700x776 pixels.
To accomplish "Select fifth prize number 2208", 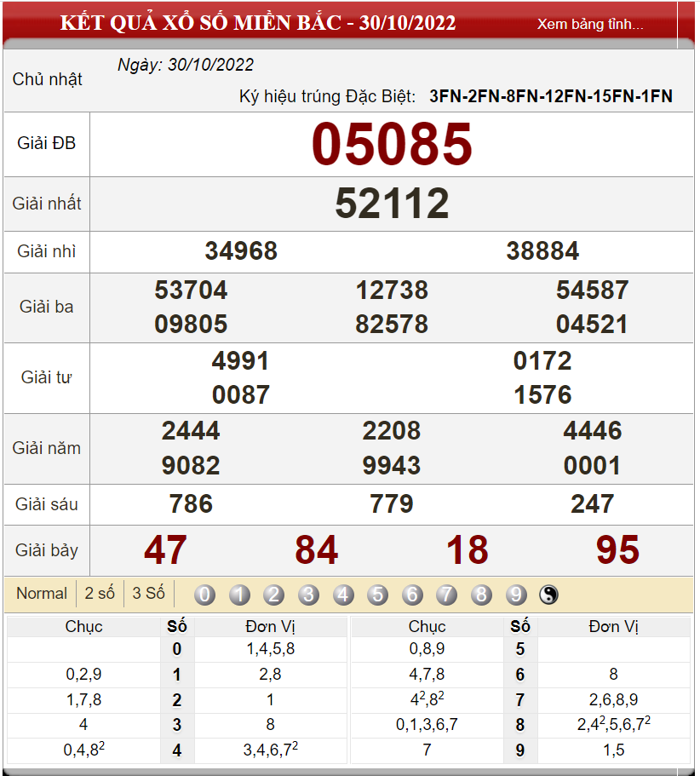I will coord(392,430).
